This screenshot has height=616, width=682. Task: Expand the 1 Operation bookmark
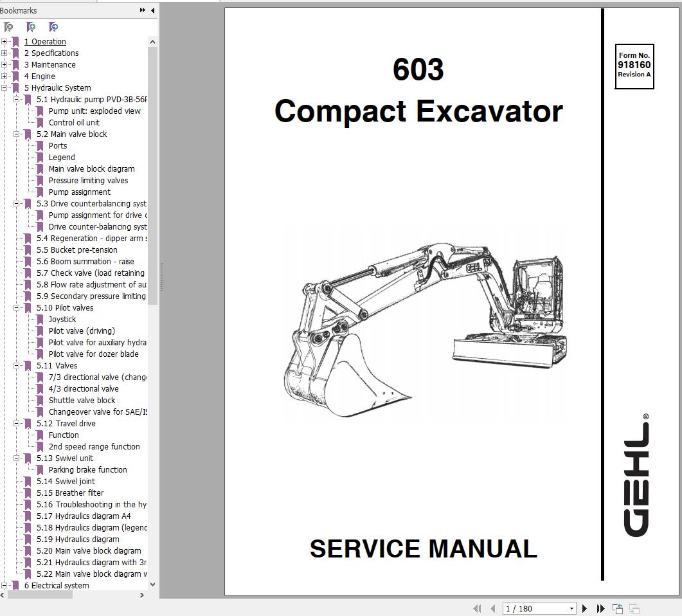tap(4, 41)
